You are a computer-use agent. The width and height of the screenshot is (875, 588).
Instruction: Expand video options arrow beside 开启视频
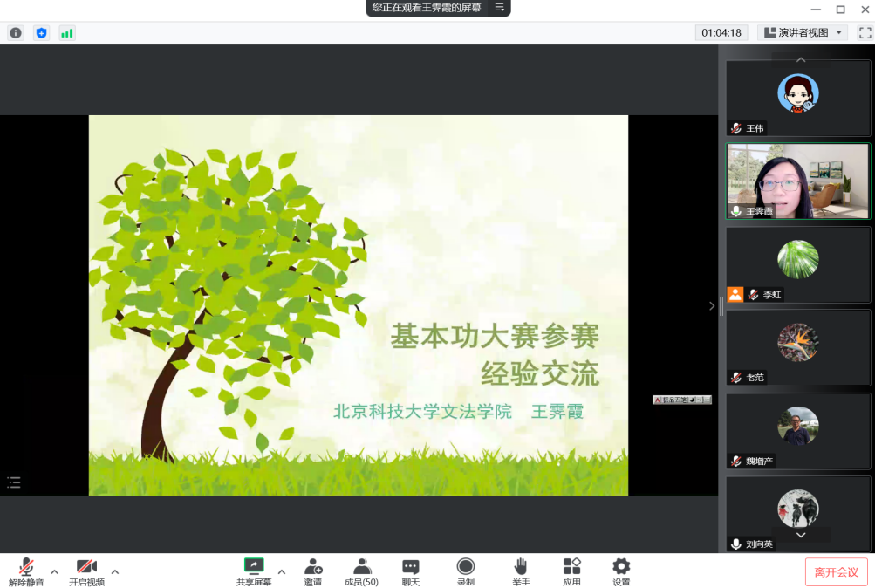pyautogui.click(x=115, y=572)
